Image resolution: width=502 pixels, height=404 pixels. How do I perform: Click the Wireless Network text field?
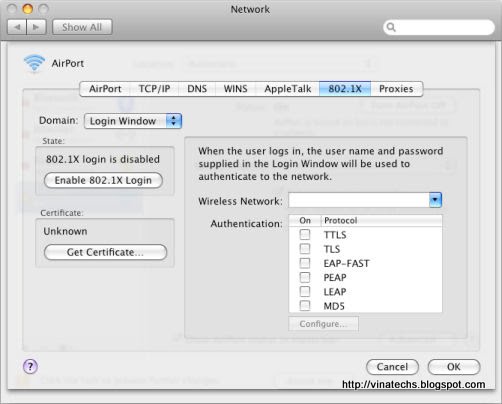point(359,200)
